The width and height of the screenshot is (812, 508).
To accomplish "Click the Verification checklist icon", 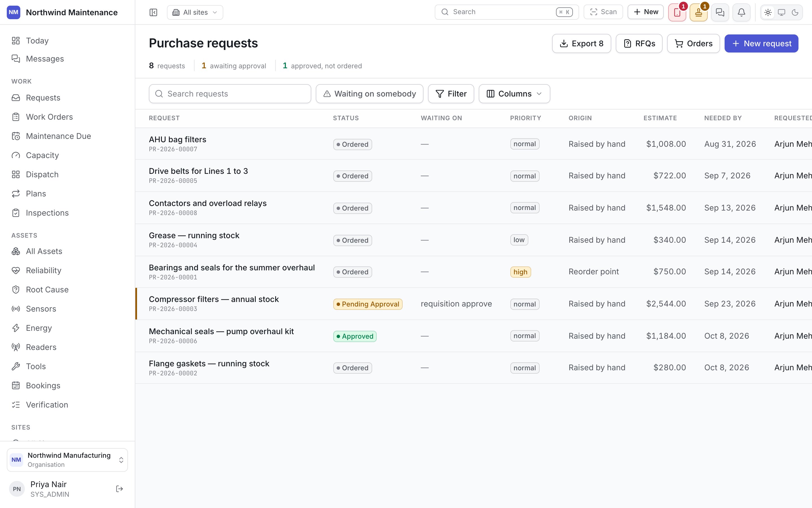I will point(16,404).
